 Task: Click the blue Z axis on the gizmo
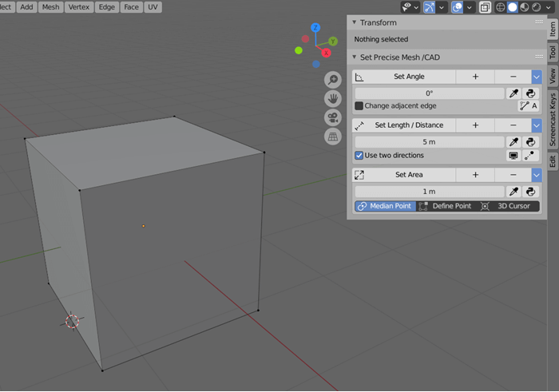pos(315,27)
